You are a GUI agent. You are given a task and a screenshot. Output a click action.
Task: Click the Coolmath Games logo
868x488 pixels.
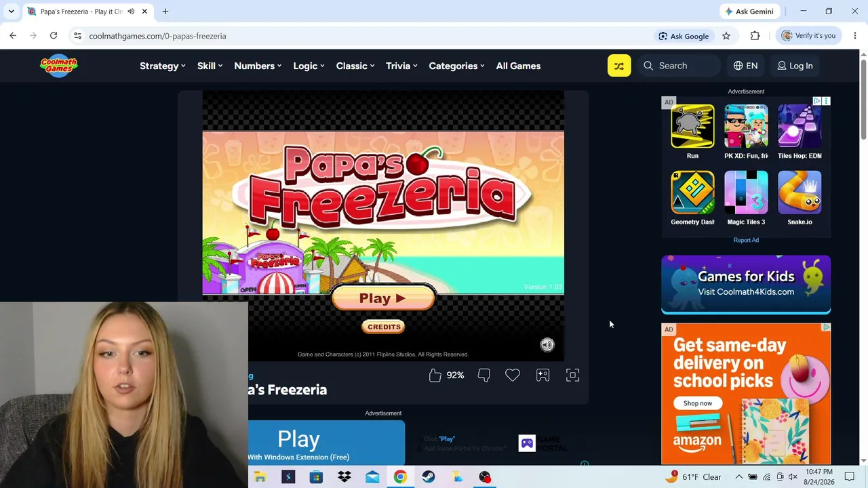(x=59, y=66)
